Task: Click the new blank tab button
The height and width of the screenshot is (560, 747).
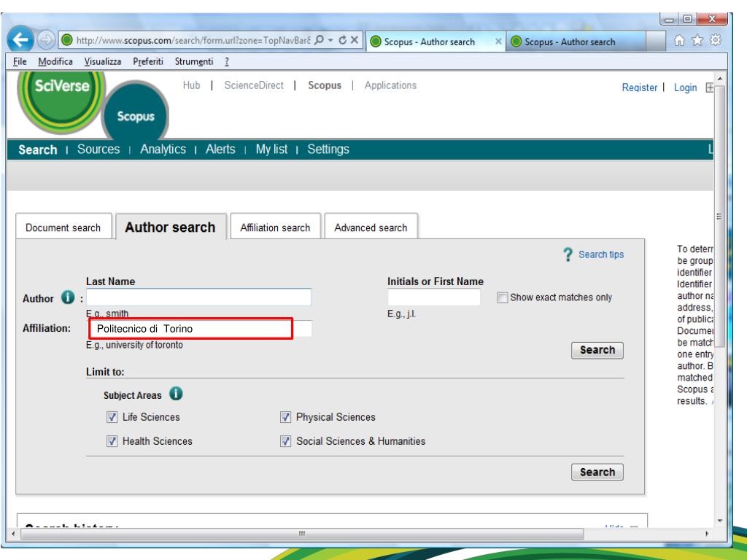Action: (x=656, y=42)
